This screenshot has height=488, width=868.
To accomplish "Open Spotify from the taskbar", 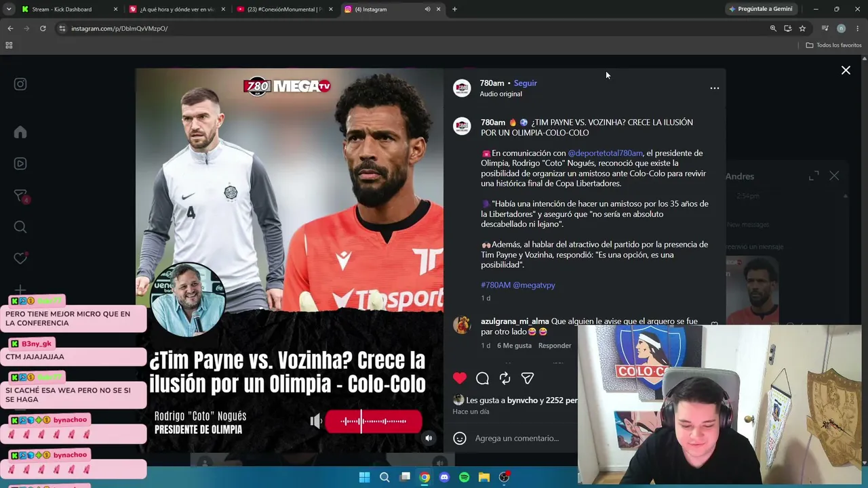I will tap(464, 477).
